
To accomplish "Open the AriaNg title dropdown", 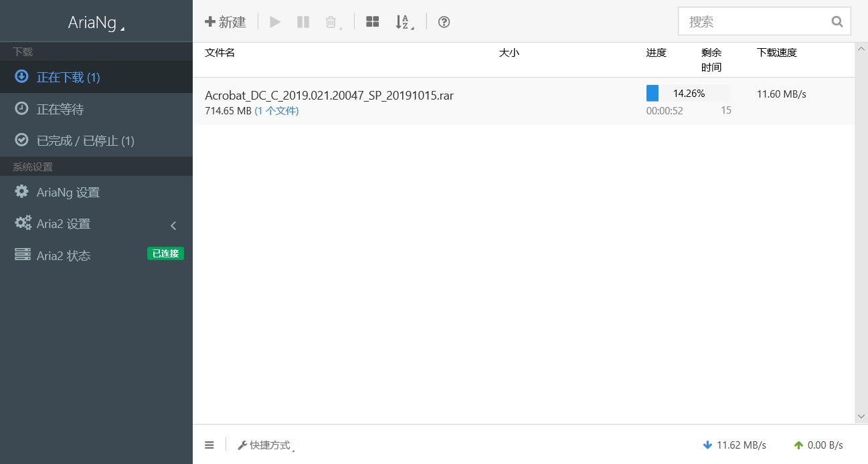I will [96, 22].
